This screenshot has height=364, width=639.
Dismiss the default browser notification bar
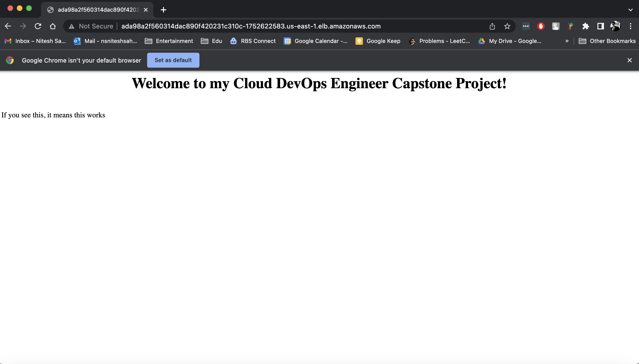(x=629, y=60)
